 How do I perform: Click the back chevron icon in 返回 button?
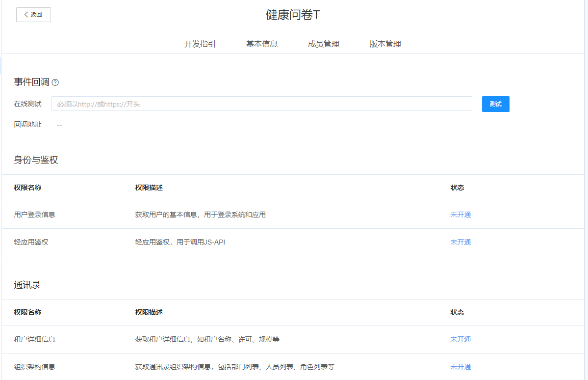click(26, 15)
